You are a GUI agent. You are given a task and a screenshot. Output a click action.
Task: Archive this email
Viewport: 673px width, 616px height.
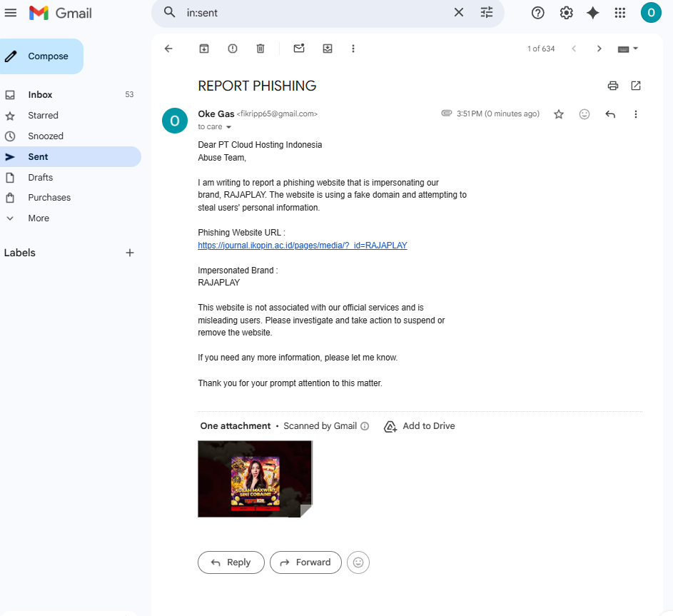[204, 49]
